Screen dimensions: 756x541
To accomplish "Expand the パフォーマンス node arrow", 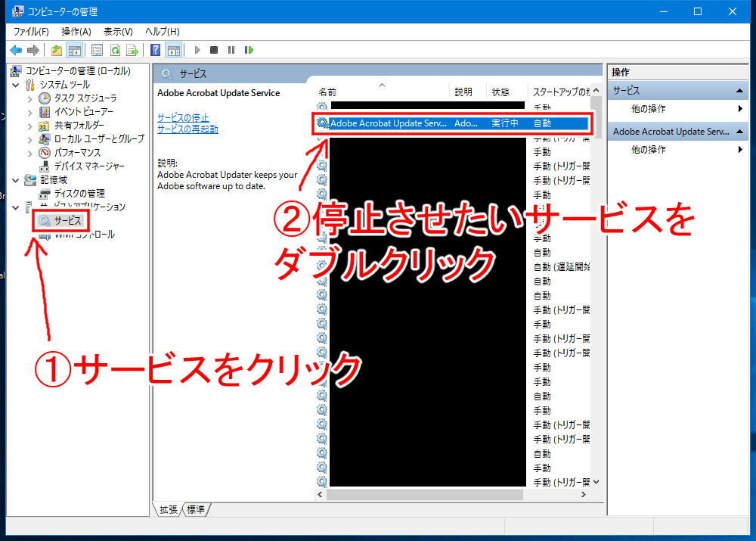I will pos(30,153).
